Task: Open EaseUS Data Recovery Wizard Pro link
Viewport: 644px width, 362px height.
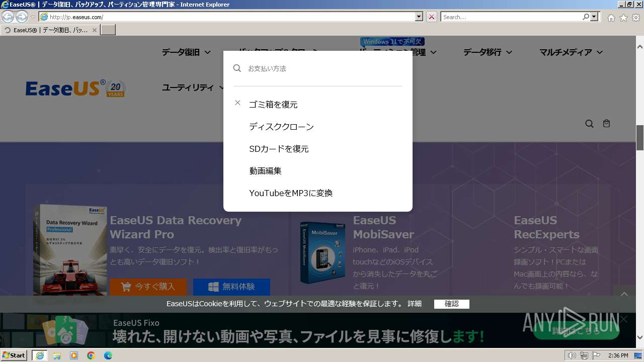Action: [176, 227]
